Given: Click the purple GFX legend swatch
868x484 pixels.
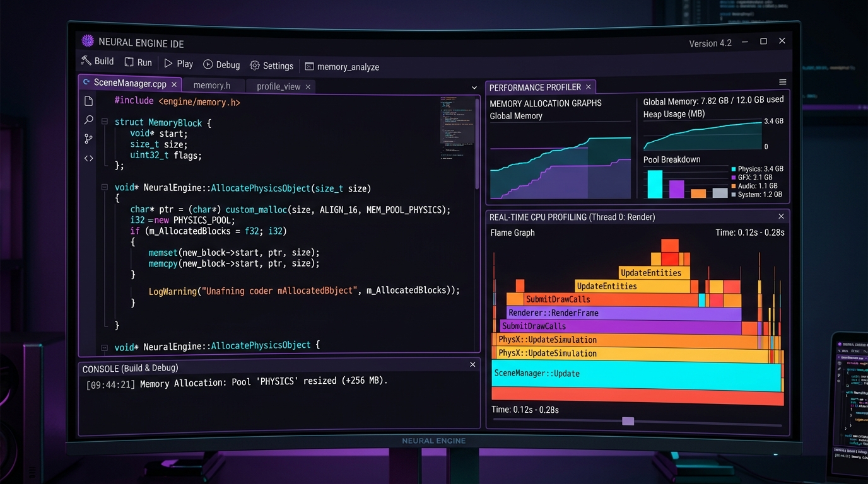Looking at the screenshot, I should 733,178.
